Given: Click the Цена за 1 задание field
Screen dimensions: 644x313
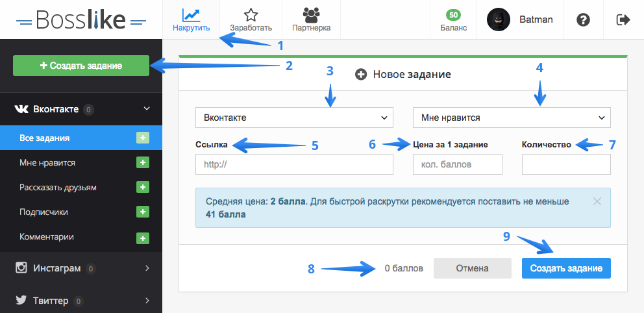Looking at the screenshot, I should coord(458,164).
